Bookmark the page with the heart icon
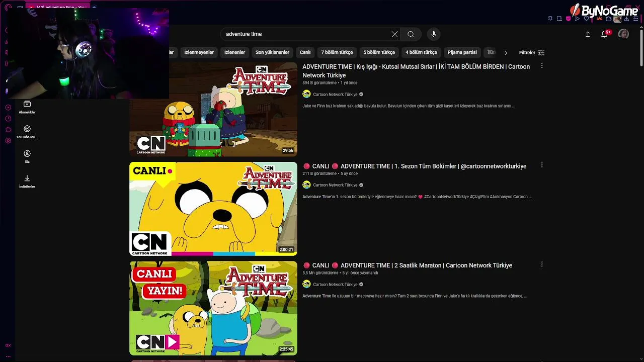The width and height of the screenshot is (644, 362). (587, 19)
